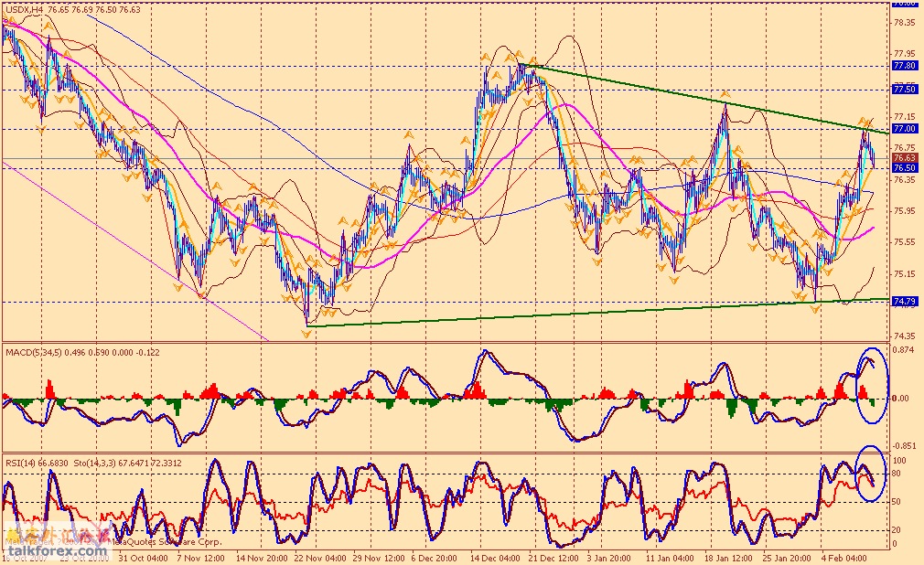Click the 22 Nov 04:00 date label

(320, 558)
